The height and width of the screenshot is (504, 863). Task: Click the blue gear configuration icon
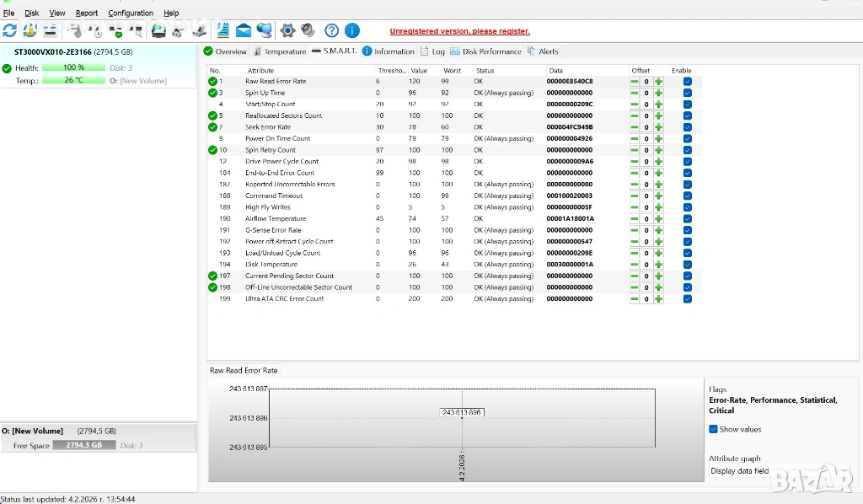click(287, 30)
